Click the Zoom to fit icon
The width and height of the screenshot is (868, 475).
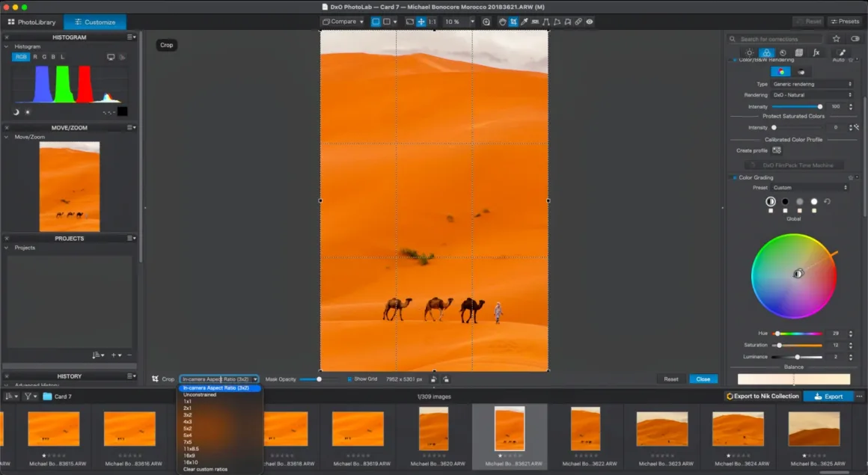pos(421,22)
